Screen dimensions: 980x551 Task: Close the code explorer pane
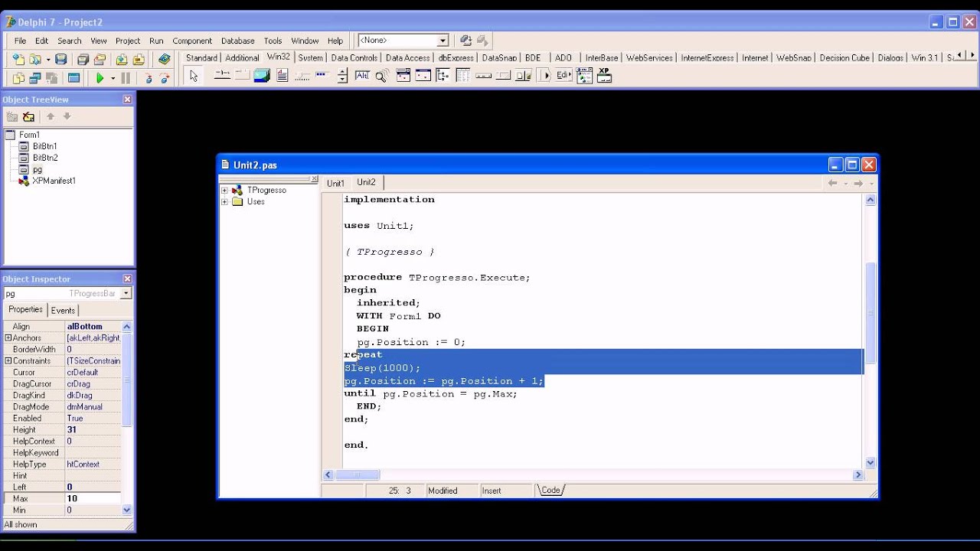[x=314, y=178]
